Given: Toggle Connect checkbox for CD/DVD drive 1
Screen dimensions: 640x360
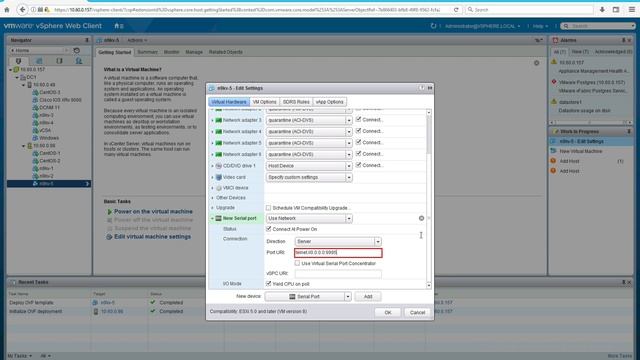Looking at the screenshot, I should pyautogui.click(x=358, y=165).
